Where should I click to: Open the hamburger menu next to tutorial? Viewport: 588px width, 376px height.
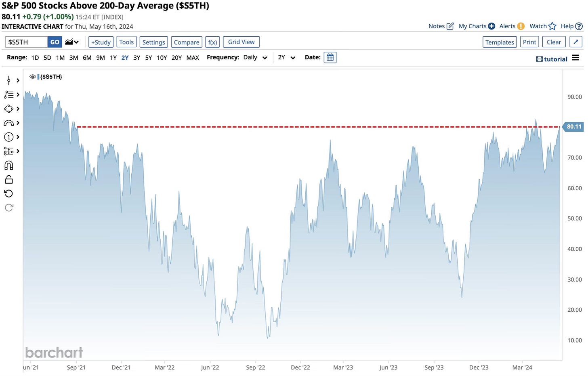575,58
